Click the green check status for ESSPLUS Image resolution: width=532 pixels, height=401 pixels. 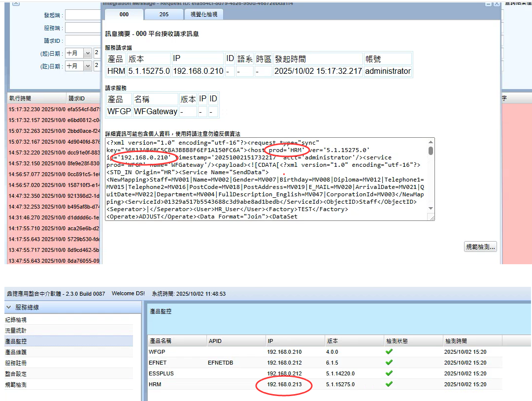[389, 373]
